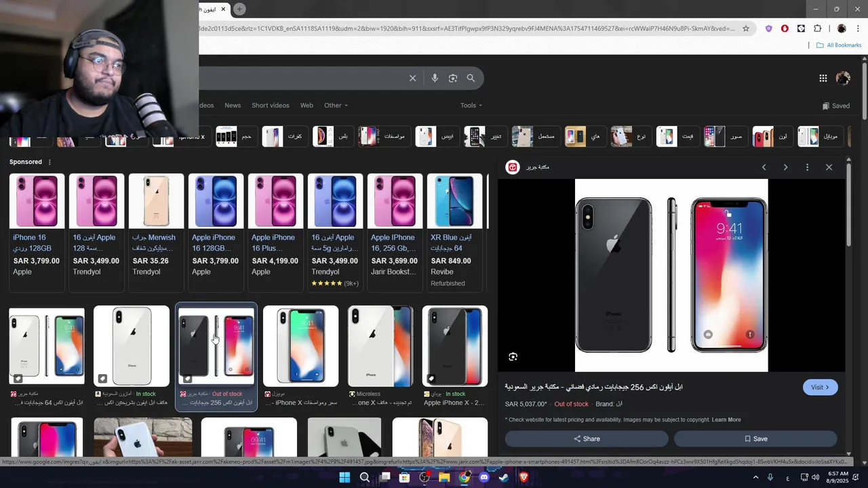Open a new browser tab
Image resolution: width=868 pixels, height=488 pixels.
pyautogui.click(x=239, y=9)
